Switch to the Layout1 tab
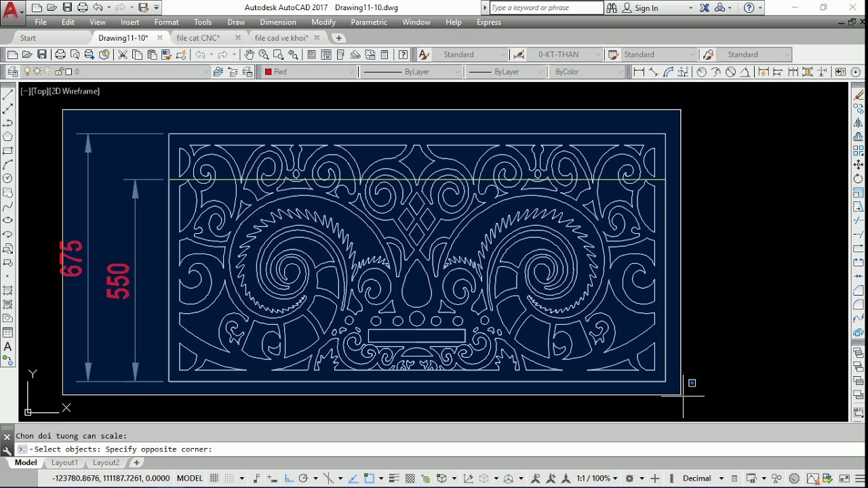 click(x=64, y=462)
